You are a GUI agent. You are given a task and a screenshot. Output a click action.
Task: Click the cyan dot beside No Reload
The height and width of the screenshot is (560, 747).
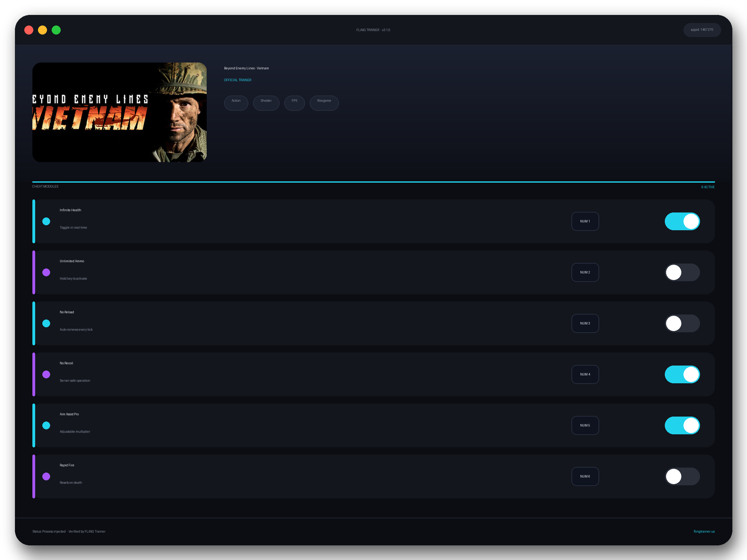pos(46,323)
